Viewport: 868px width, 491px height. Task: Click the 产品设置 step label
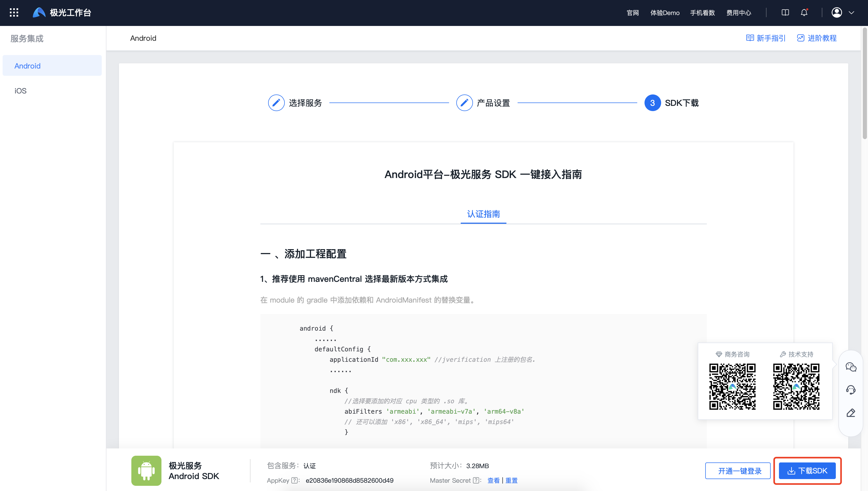[x=493, y=103]
